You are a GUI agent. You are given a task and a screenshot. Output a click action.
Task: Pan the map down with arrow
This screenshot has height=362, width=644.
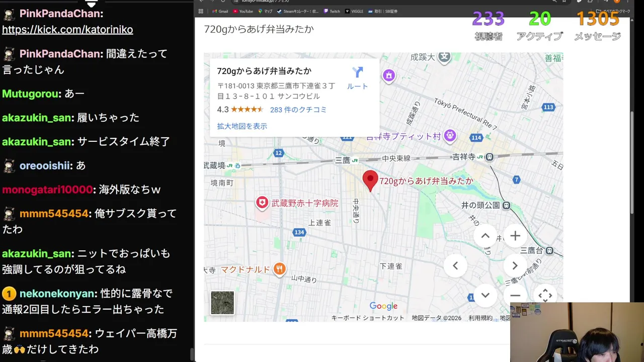click(485, 295)
